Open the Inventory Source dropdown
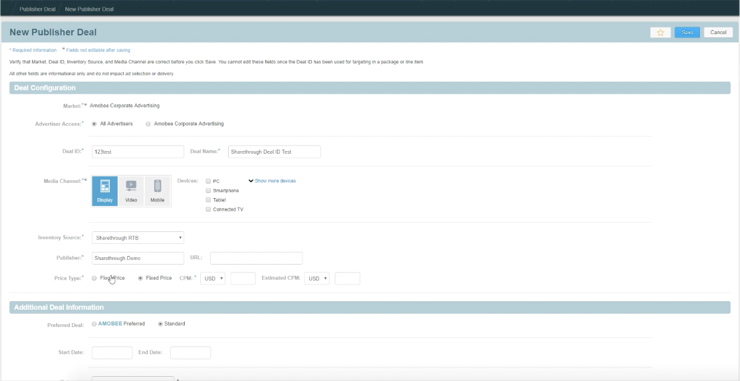Screen dimensions: 740x381 (x=138, y=237)
